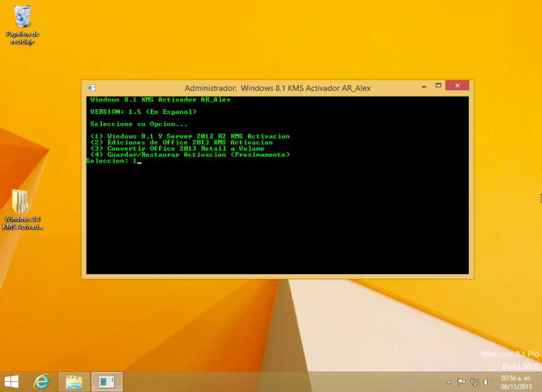This screenshot has width=542, height=392.
Task: Click the Administrador window title bar
Action: click(278, 88)
